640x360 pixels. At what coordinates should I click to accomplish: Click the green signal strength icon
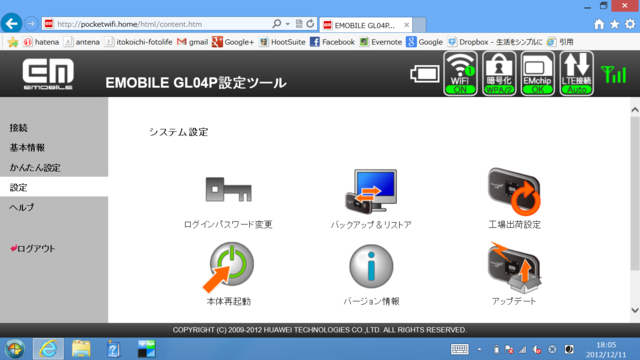[613, 74]
